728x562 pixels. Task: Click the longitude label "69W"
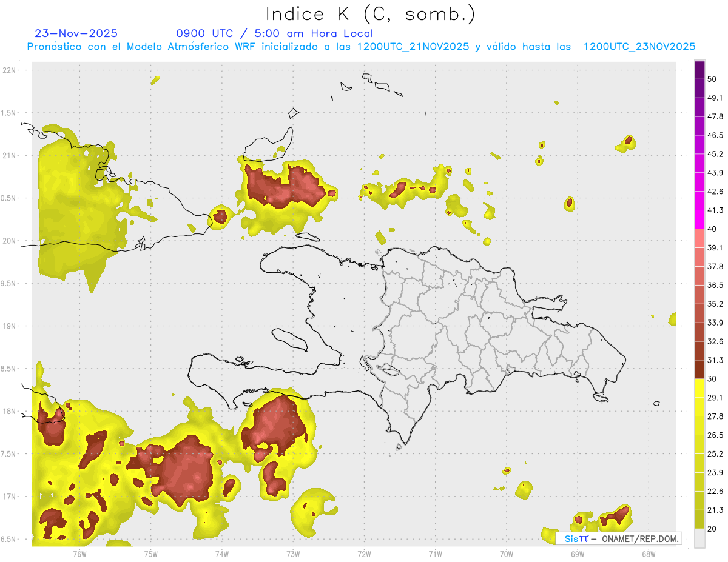pos(577,554)
